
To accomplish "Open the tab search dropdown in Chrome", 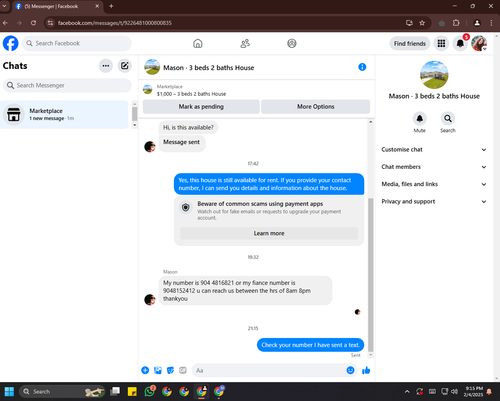I will (x=5, y=6).
